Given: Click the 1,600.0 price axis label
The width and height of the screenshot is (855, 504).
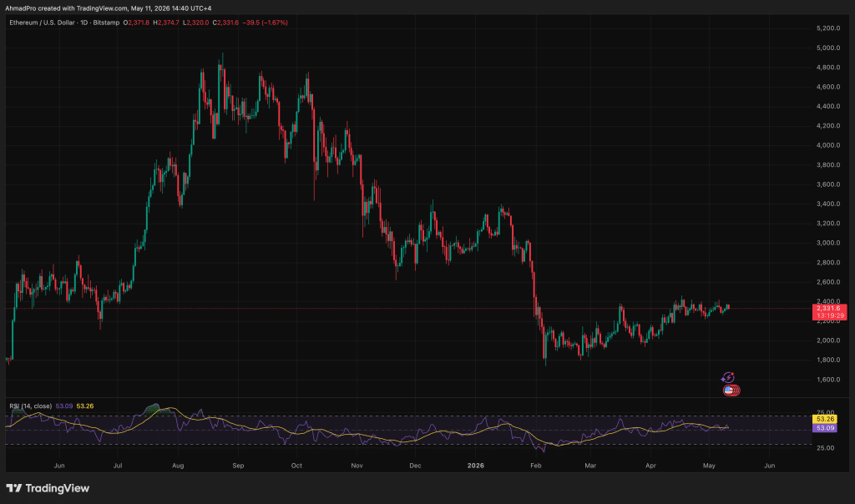Looking at the screenshot, I should (x=827, y=380).
